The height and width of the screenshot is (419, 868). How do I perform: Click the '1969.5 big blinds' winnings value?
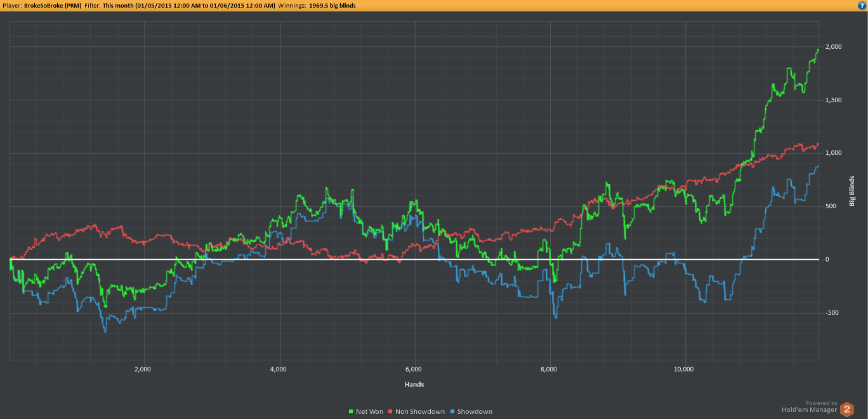(332, 5)
